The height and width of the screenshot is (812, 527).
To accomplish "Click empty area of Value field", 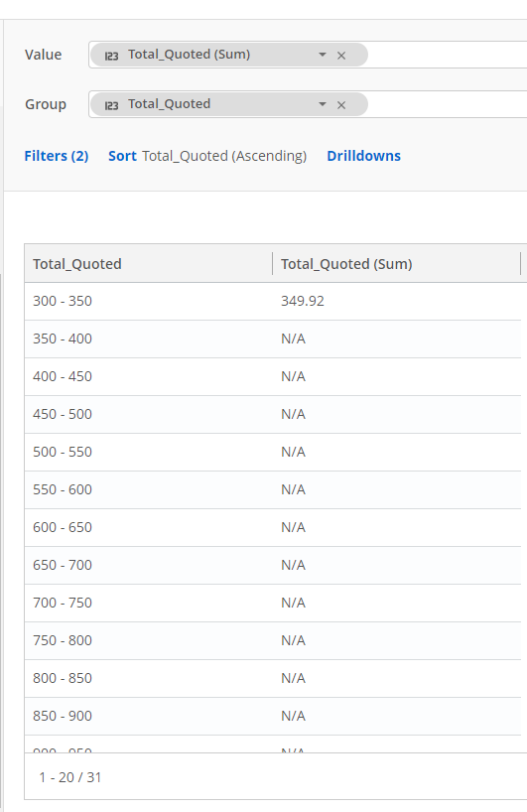I will (448, 55).
